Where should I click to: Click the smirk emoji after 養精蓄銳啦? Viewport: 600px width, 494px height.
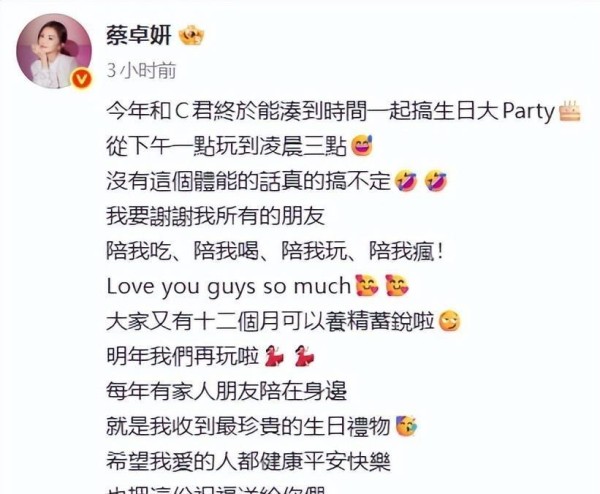[x=449, y=321]
